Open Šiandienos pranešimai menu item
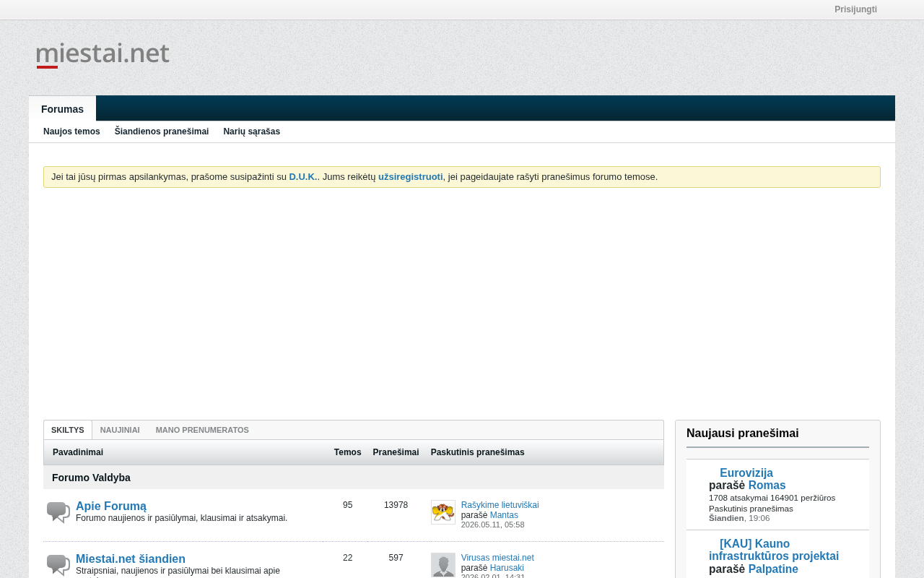The image size is (924, 578). 162,131
